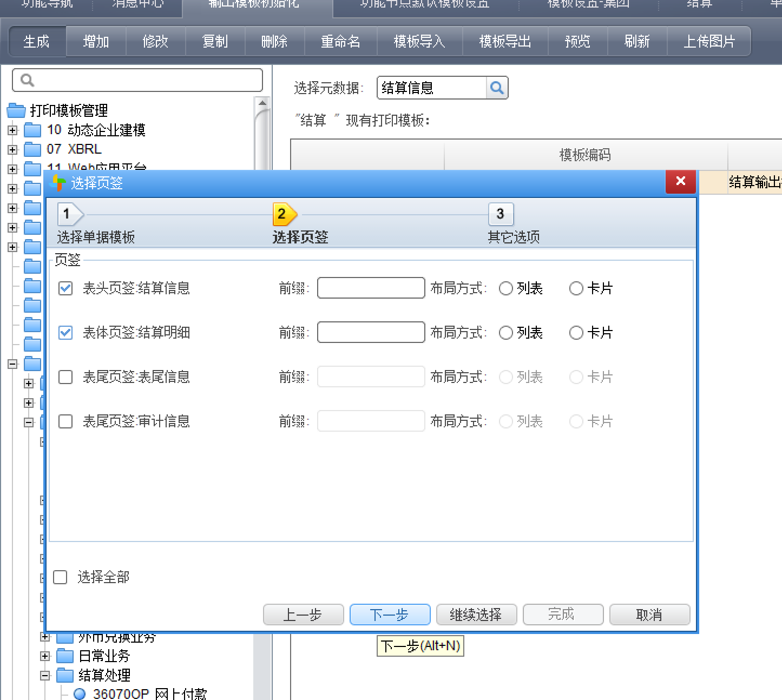Screen dimensions: 782x700
Task: Export templates using 模板导出
Action: 505,41
